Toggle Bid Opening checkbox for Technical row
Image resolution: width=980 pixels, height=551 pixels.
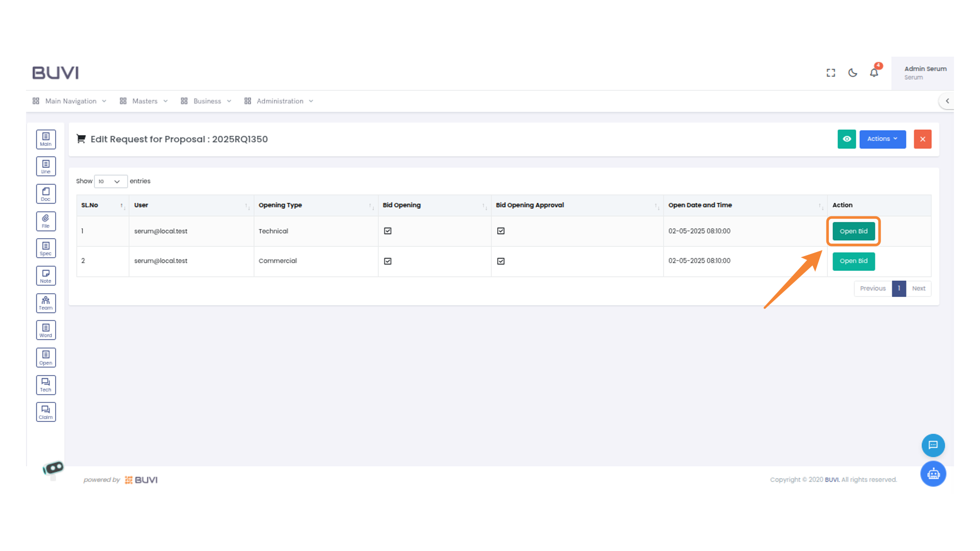coord(388,231)
